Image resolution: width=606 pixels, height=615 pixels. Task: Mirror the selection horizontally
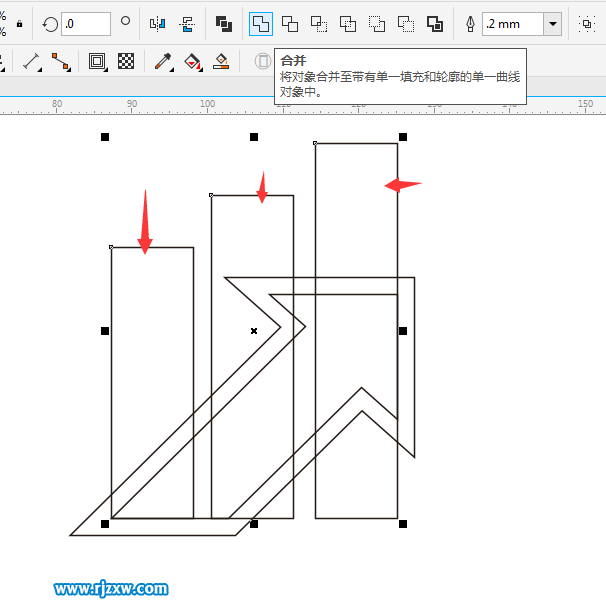(157, 23)
